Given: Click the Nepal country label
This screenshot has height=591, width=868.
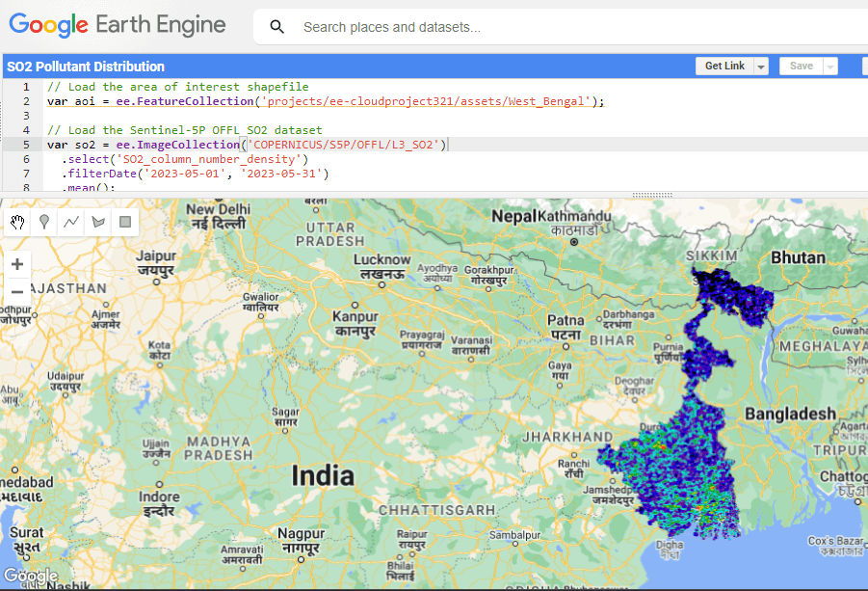Looking at the screenshot, I should (514, 217).
